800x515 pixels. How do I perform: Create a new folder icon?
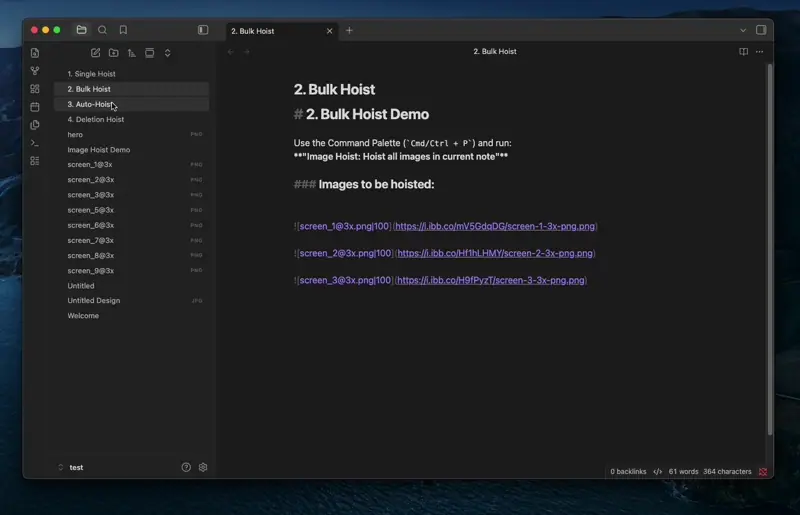pos(114,53)
